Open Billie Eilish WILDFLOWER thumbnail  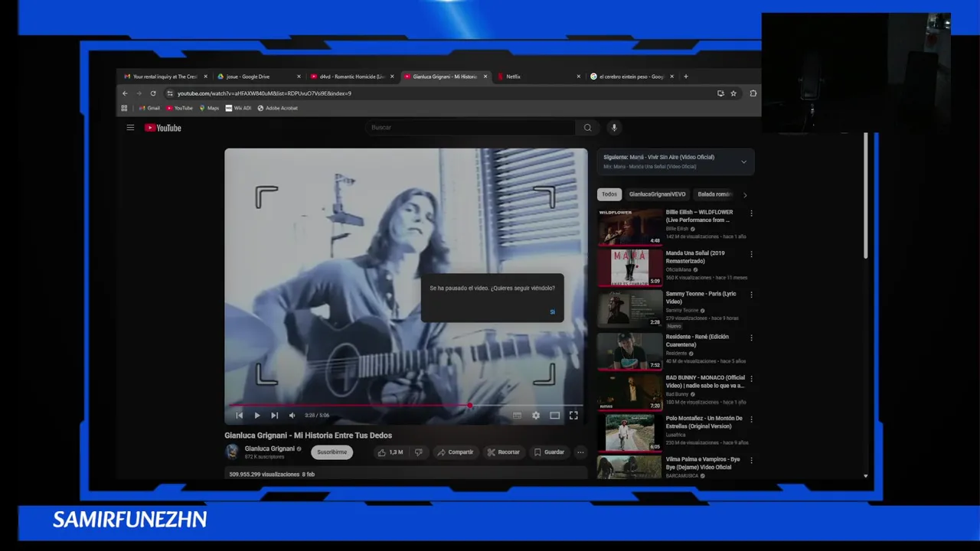pos(630,227)
